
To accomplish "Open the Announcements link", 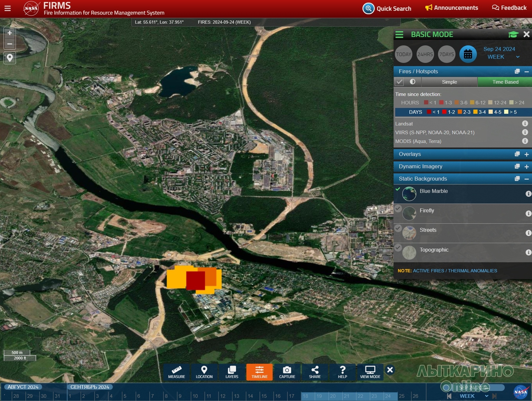I will click(452, 8).
